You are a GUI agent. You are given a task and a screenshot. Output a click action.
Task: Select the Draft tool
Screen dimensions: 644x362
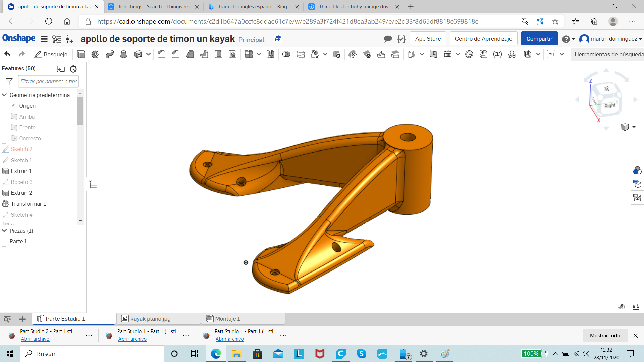[190, 54]
